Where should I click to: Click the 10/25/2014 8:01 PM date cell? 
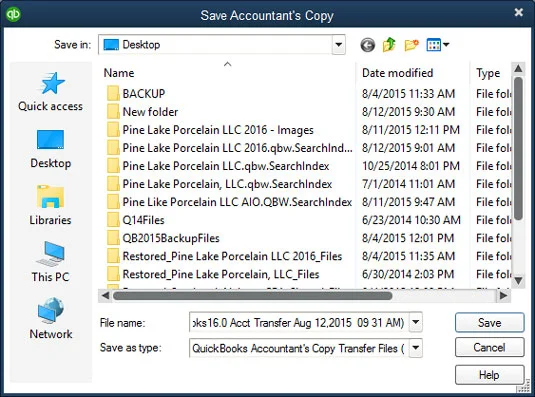411,166
